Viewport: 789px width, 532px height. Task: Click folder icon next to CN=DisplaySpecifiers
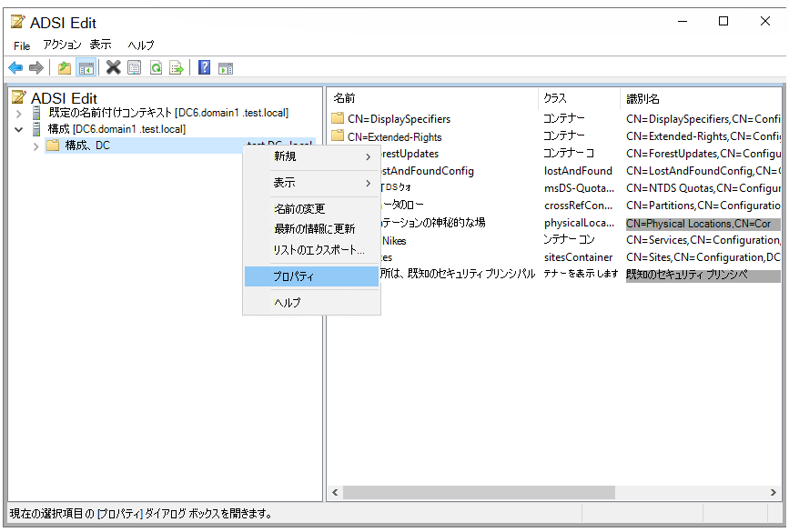click(x=338, y=118)
